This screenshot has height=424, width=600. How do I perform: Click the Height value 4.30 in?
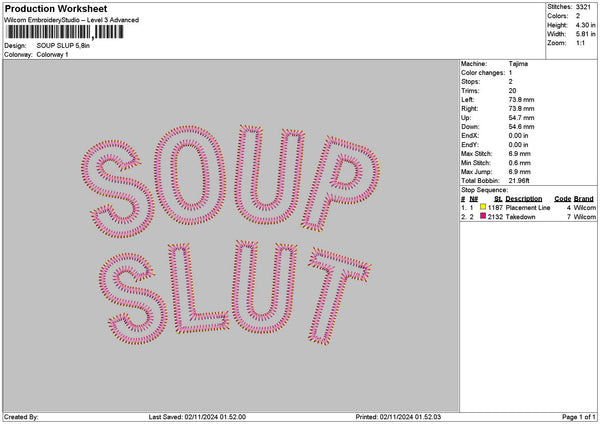pos(585,25)
